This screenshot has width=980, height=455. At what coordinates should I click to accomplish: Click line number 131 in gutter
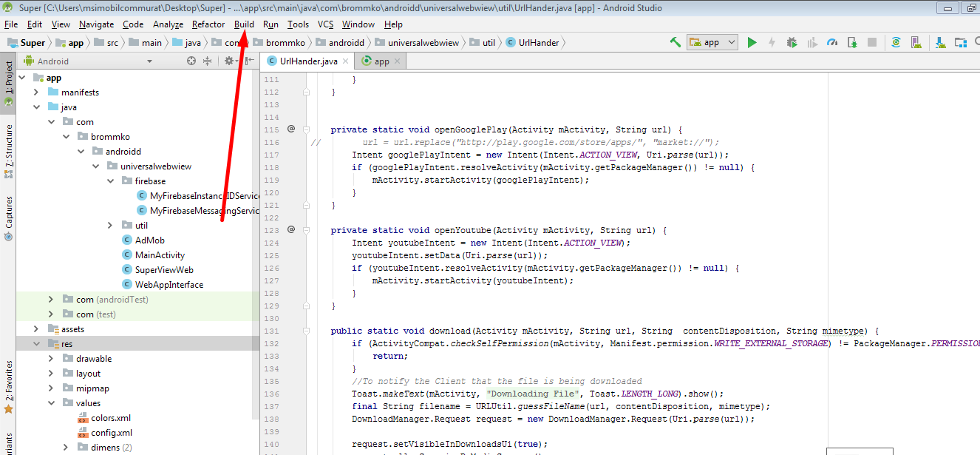271,331
